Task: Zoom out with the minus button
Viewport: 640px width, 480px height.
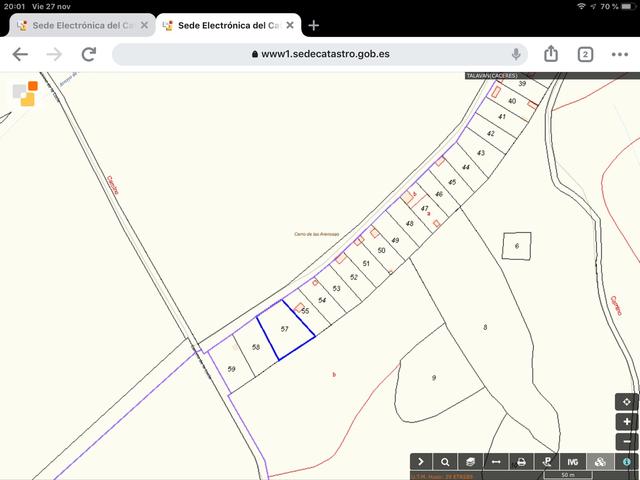Action: (627, 441)
